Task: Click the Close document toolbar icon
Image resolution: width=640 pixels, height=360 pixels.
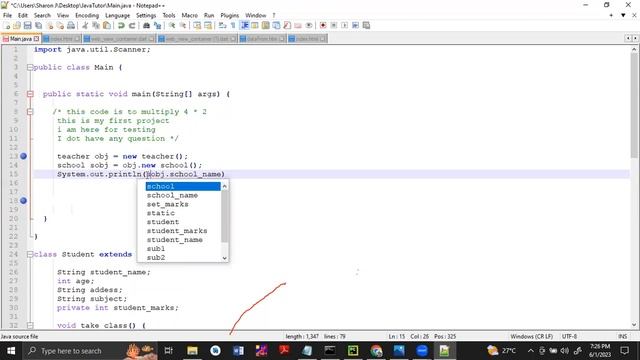Action: [x=49, y=25]
